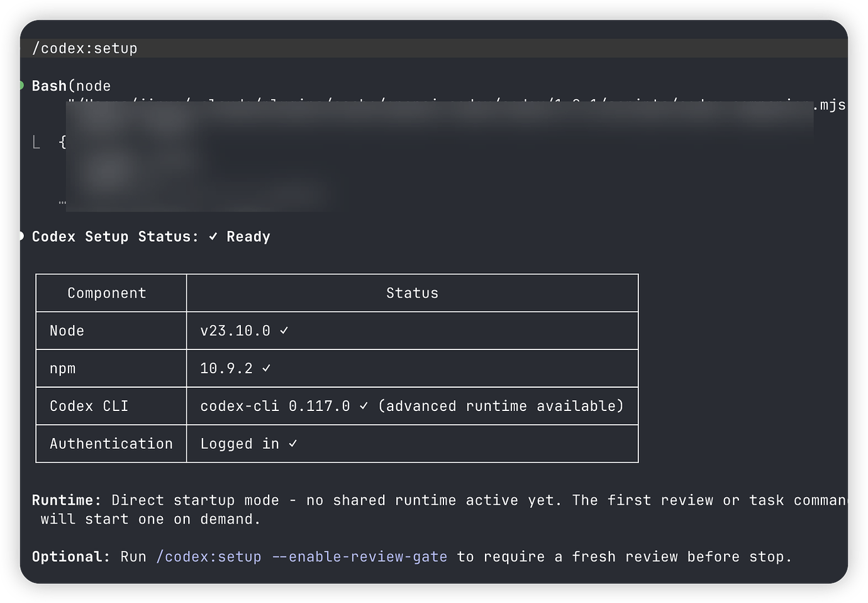Select the "Bash(node" tool call text
This screenshot has height=603, width=868.
pos(71,86)
